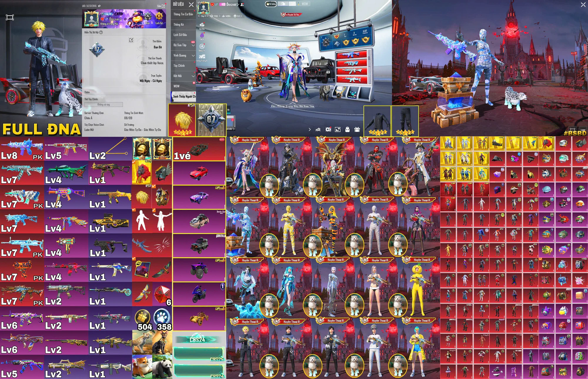
Task: Select the yellow hair thumbnail next to 67 badge
Action: (182, 120)
